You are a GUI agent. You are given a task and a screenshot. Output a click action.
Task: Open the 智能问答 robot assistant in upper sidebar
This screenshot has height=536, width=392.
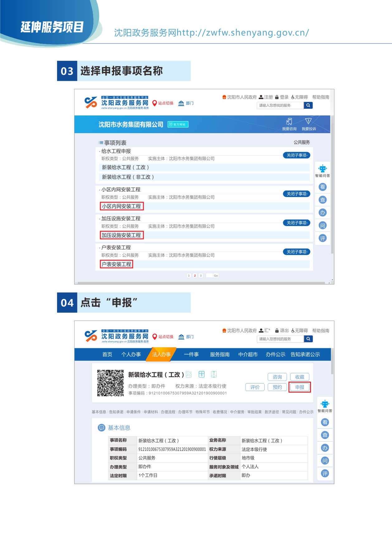[x=323, y=169]
